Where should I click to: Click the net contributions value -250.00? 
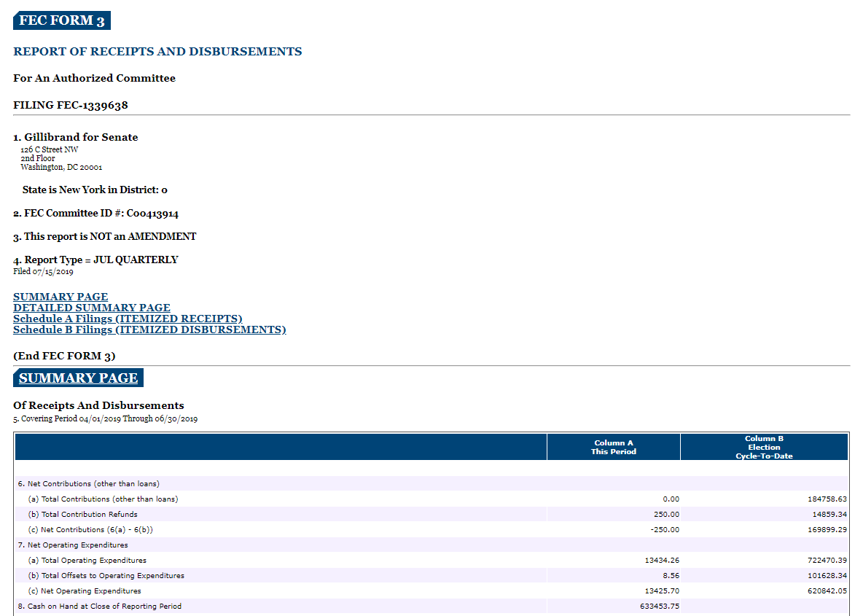click(665, 529)
